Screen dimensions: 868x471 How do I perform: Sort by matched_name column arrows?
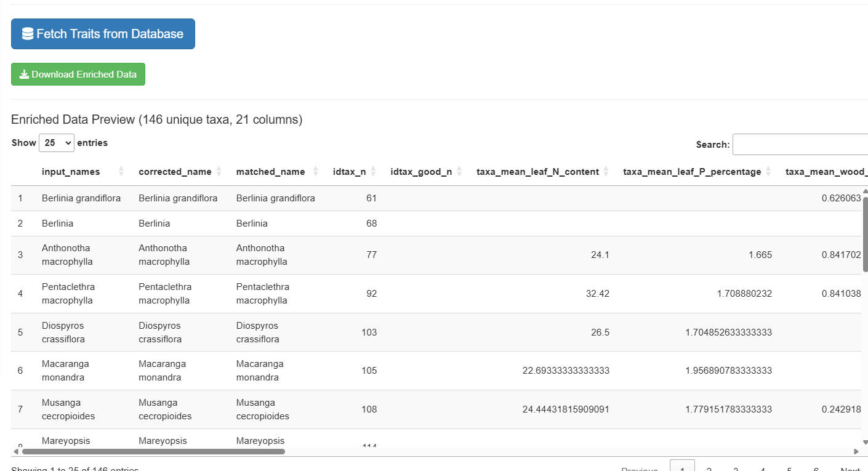(x=316, y=172)
